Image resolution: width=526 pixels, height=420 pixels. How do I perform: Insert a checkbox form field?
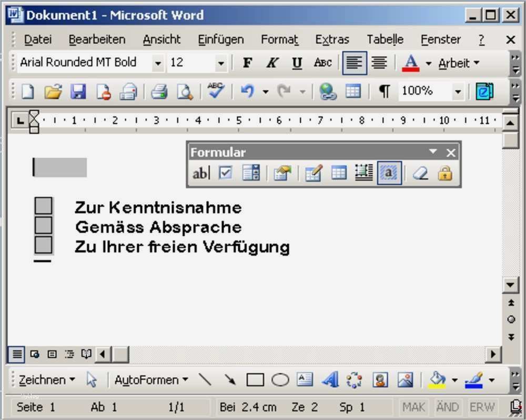pyautogui.click(x=225, y=172)
